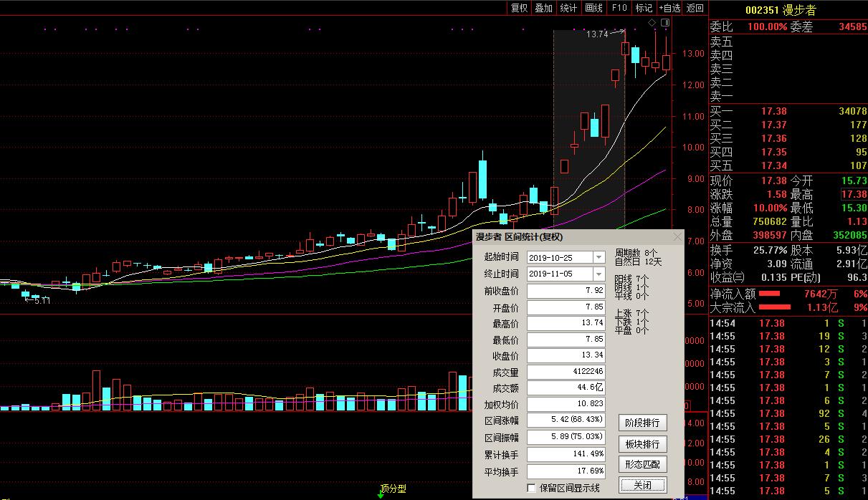Expand the 终止时间 date dropdown
Screen dimensions: 868x500
(598, 274)
